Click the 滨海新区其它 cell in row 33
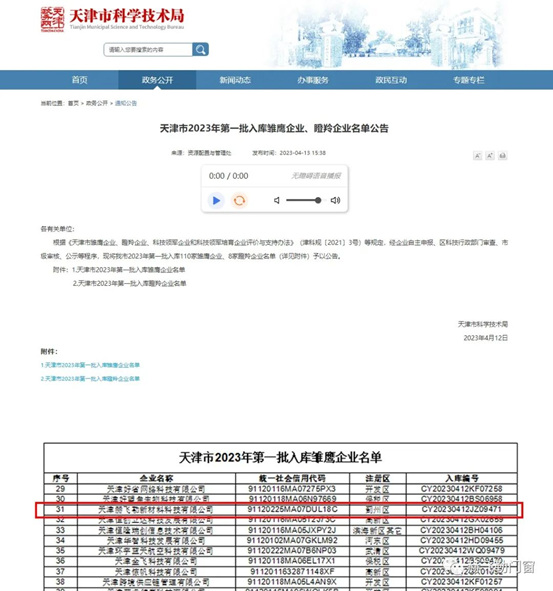This screenshot has width=553, height=591. pos(377,531)
